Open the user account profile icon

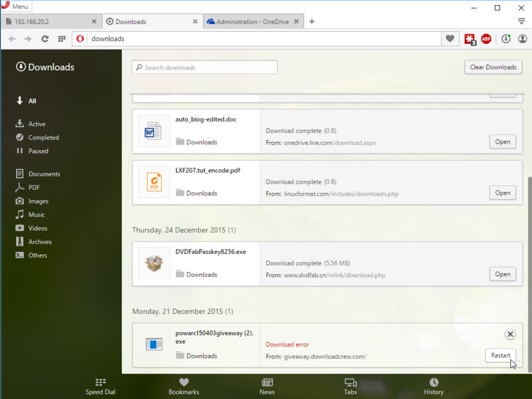coord(522,39)
